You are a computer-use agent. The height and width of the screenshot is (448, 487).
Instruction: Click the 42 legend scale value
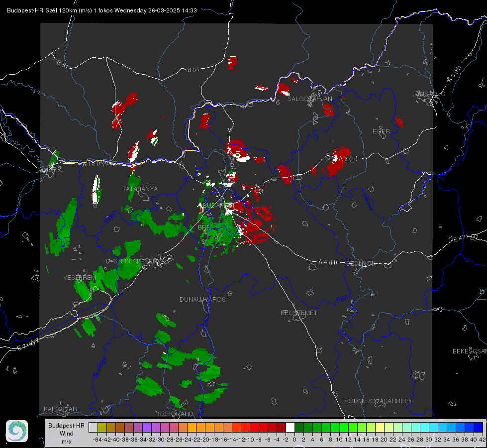(482, 440)
